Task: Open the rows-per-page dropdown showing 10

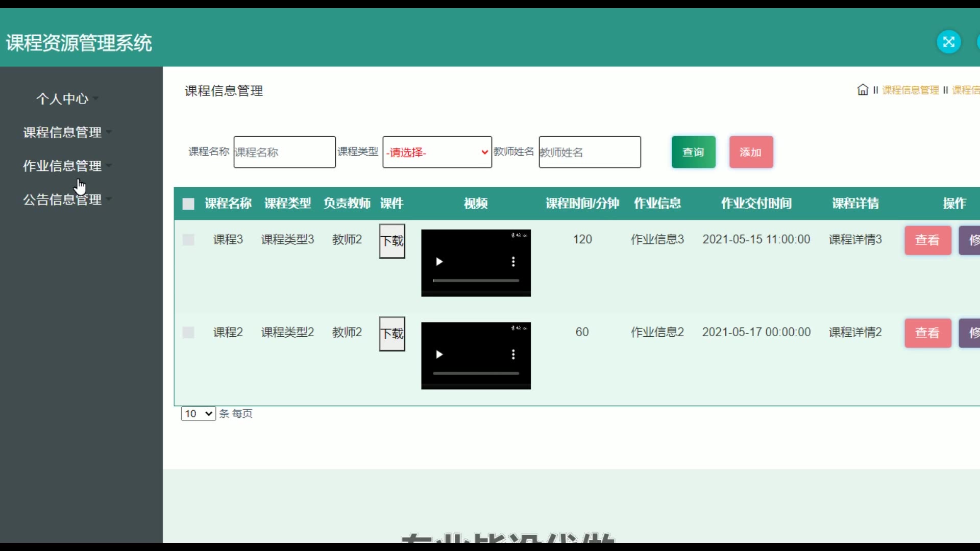Action: [x=198, y=413]
